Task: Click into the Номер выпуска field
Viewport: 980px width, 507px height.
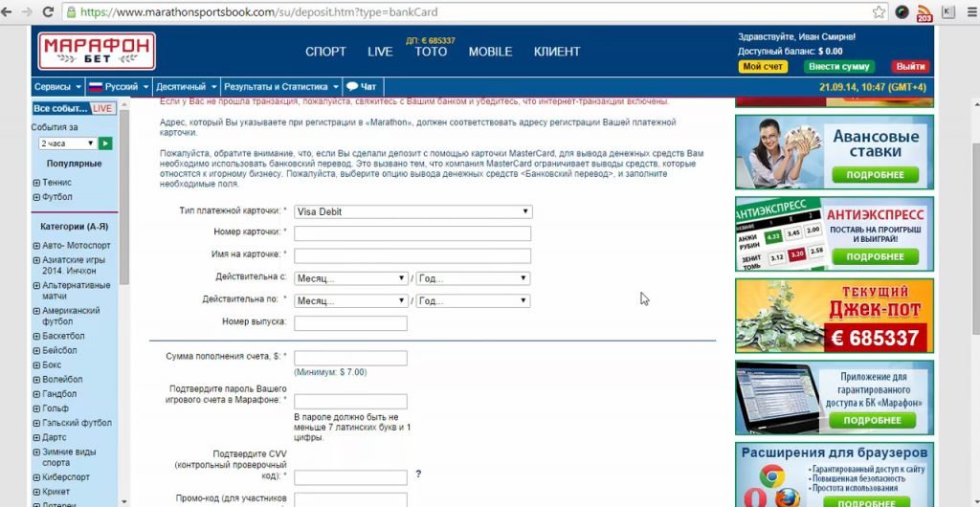Action: (x=350, y=323)
